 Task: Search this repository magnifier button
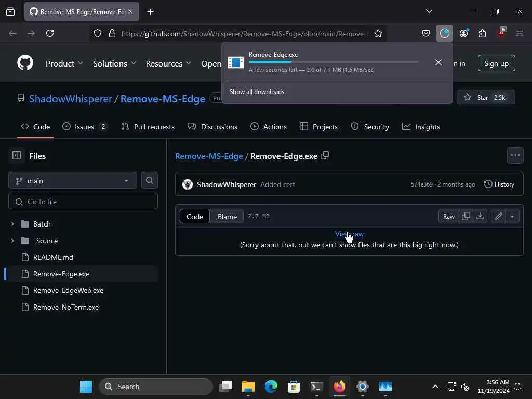pos(149,180)
